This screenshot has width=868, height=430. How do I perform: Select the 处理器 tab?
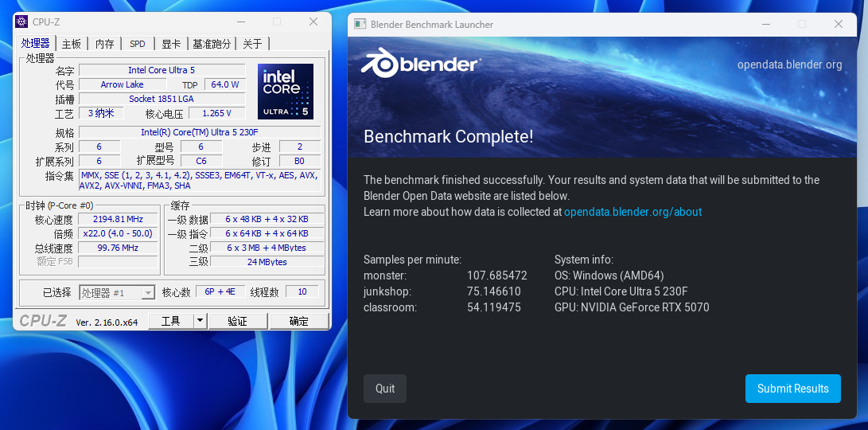click(36, 43)
